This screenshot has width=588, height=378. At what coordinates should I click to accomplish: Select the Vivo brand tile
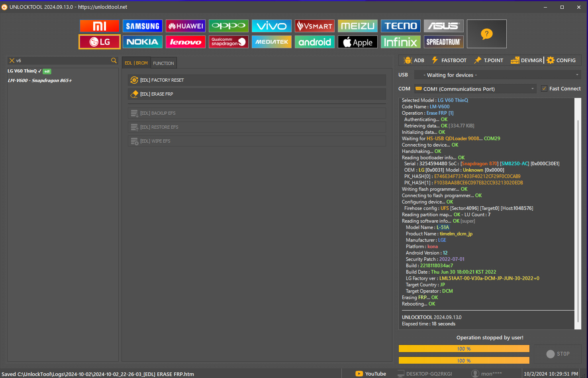(x=272, y=26)
